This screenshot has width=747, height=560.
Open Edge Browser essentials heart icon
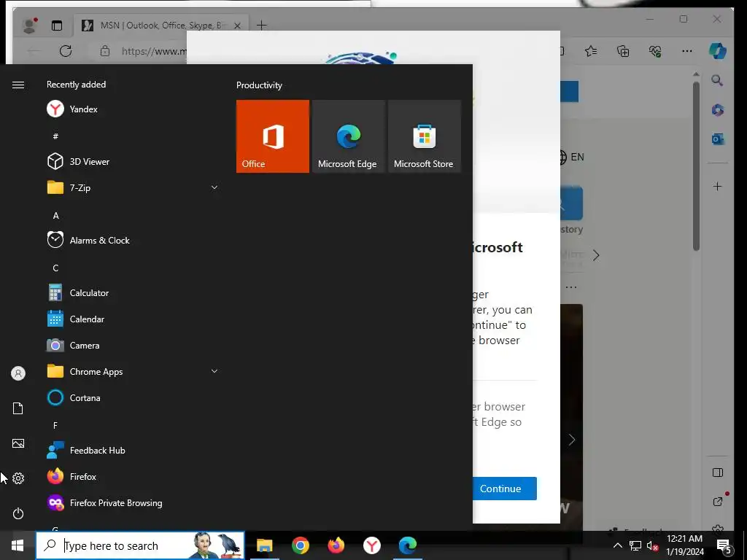pos(655,51)
